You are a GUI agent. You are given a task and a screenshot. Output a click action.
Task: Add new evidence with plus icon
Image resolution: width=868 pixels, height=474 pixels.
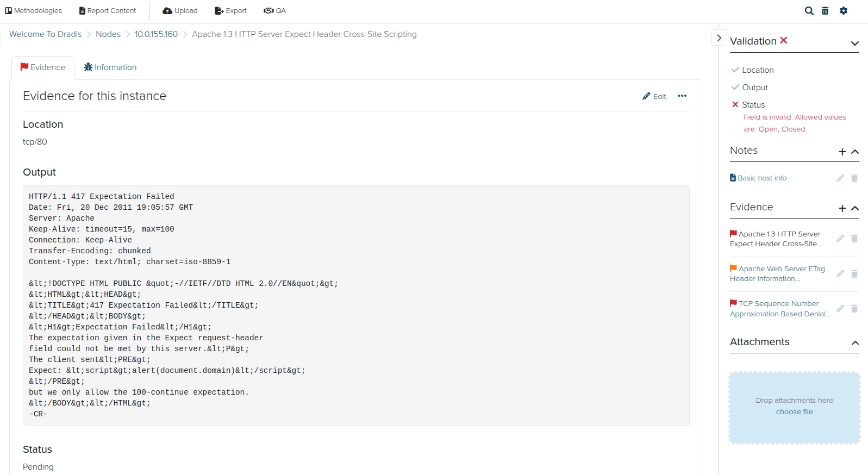click(842, 209)
